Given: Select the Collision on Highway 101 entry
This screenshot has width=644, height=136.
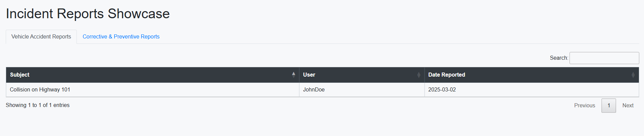Looking at the screenshot, I should 40,90.
